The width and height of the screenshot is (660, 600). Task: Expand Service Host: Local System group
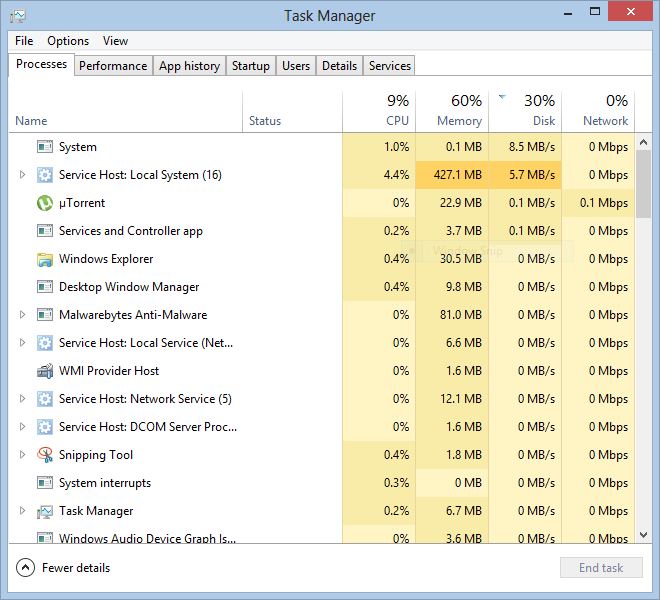22,175
